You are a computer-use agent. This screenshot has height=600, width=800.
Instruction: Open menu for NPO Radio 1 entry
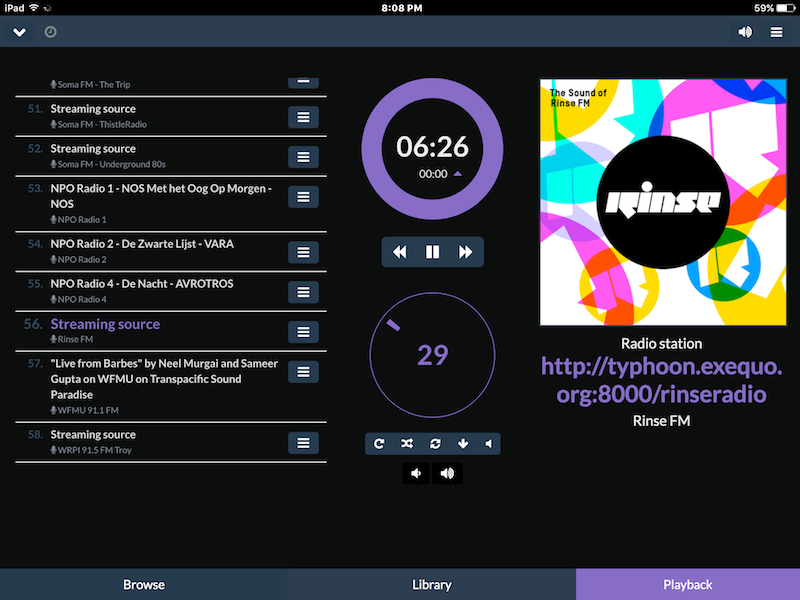(304, 196)
